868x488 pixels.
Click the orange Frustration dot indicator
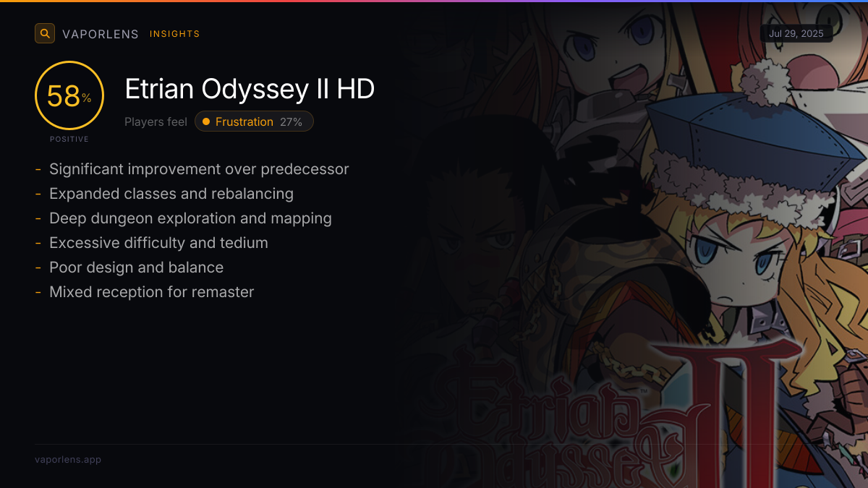(x=206, y=121)
